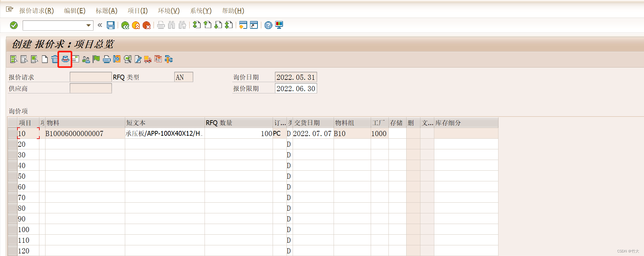Go to Last Page icon

coord(229,25)
